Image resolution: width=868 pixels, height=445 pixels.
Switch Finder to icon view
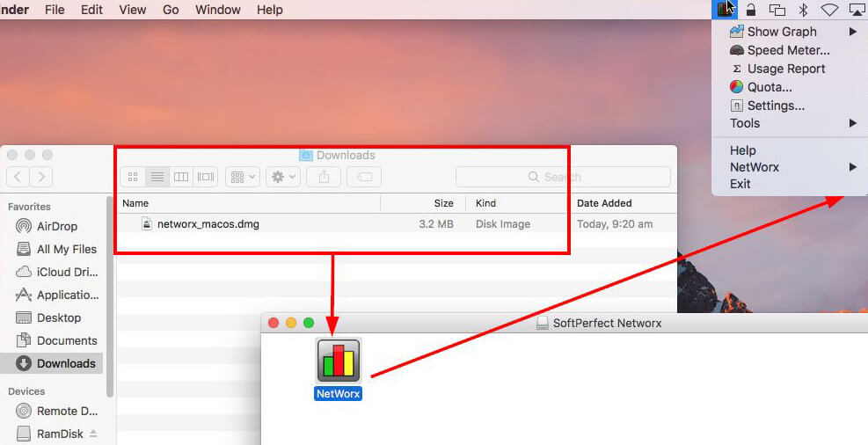pos(133,177)
